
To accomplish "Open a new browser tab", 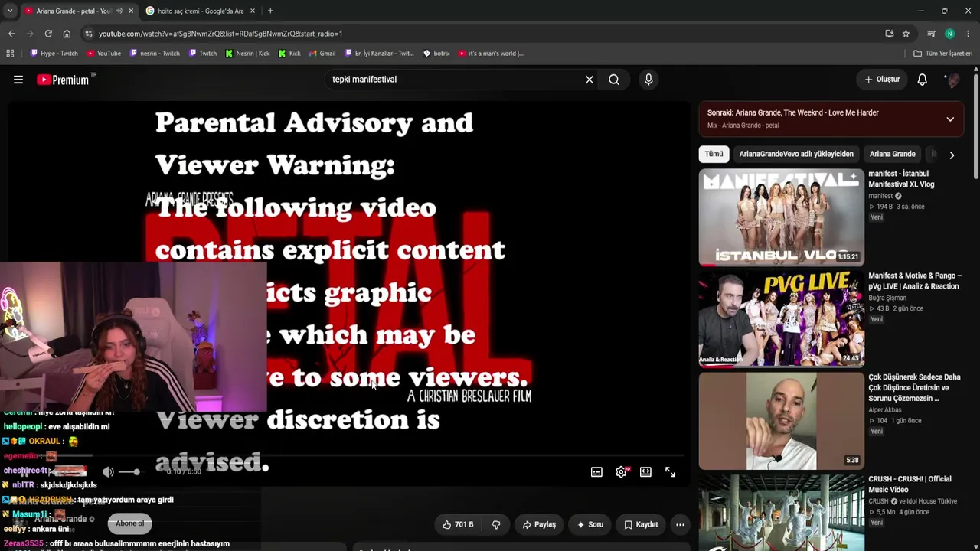I will (x=270, y=11).
